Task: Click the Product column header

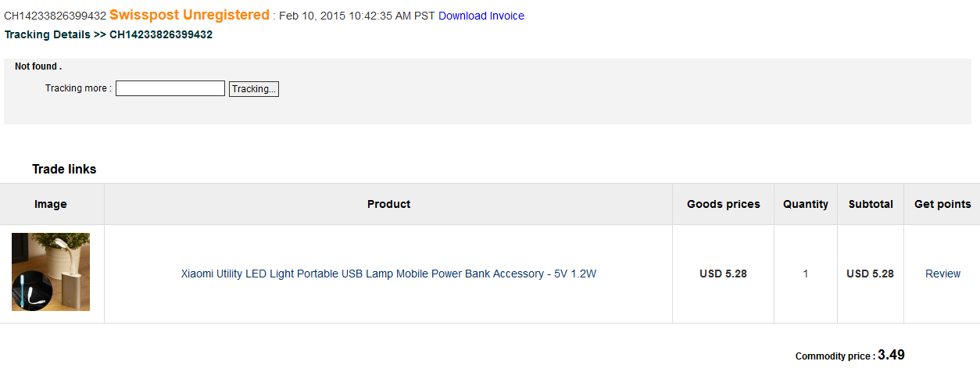Action: [x=388, y=204]
